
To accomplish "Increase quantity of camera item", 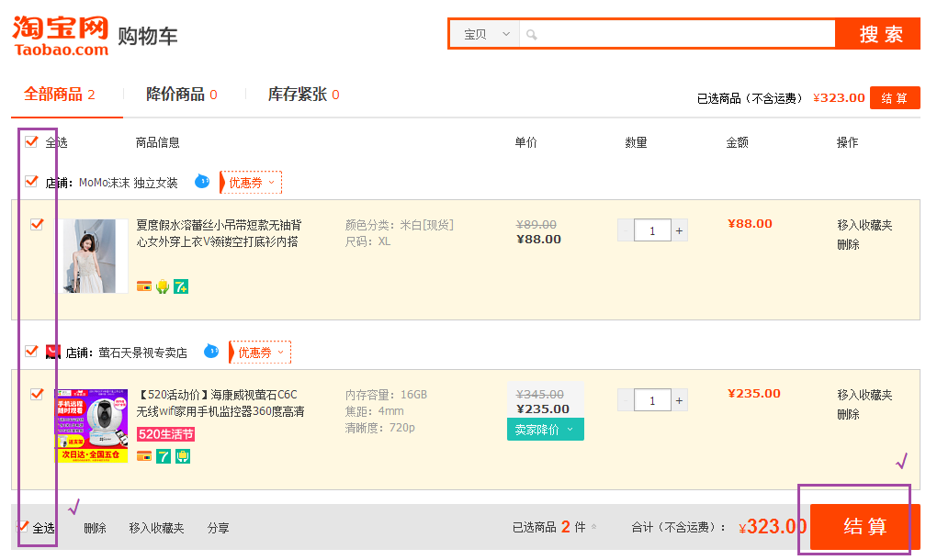I will coord(679,400).
